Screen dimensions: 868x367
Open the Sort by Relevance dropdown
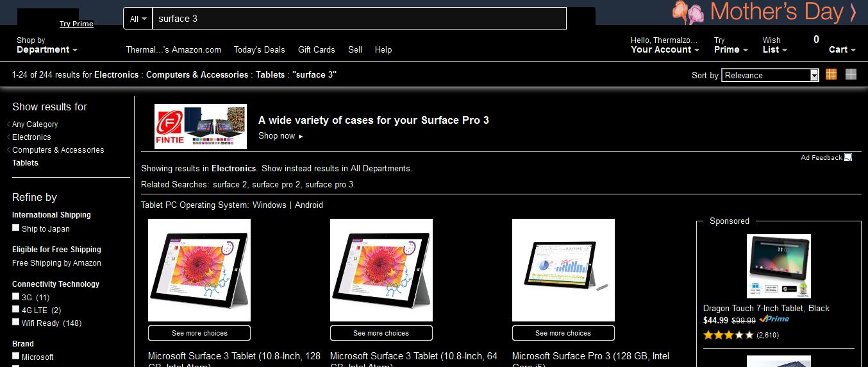(771, 75)
